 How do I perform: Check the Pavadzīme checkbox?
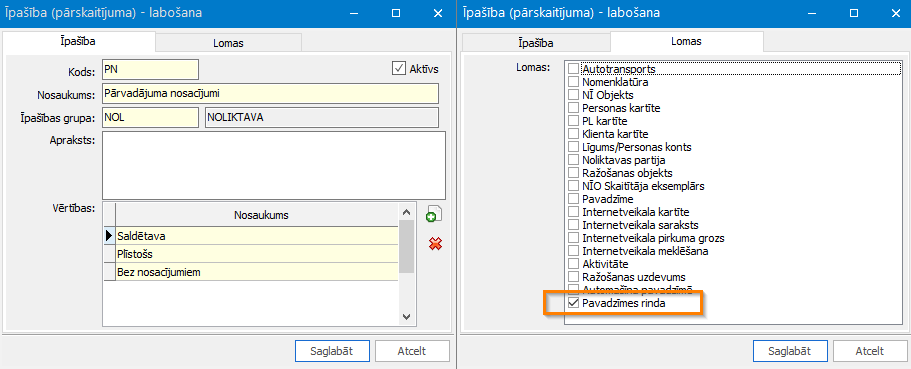pos(573,199)
